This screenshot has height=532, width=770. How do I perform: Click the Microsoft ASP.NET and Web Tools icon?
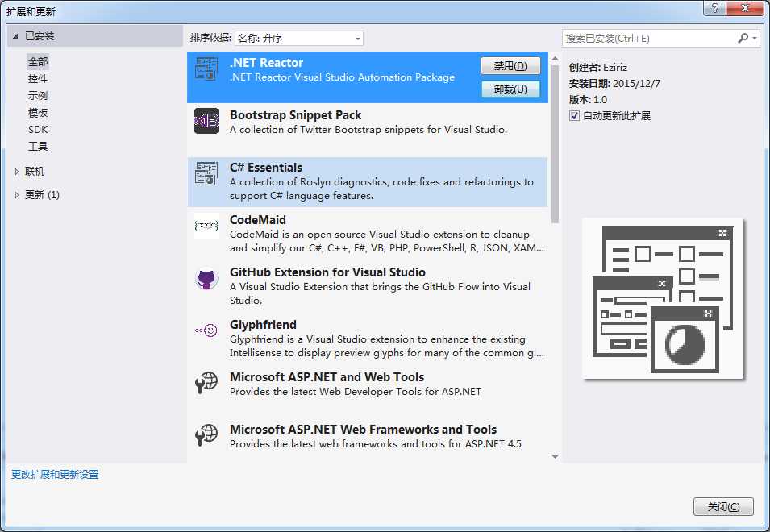coord(206,383)
